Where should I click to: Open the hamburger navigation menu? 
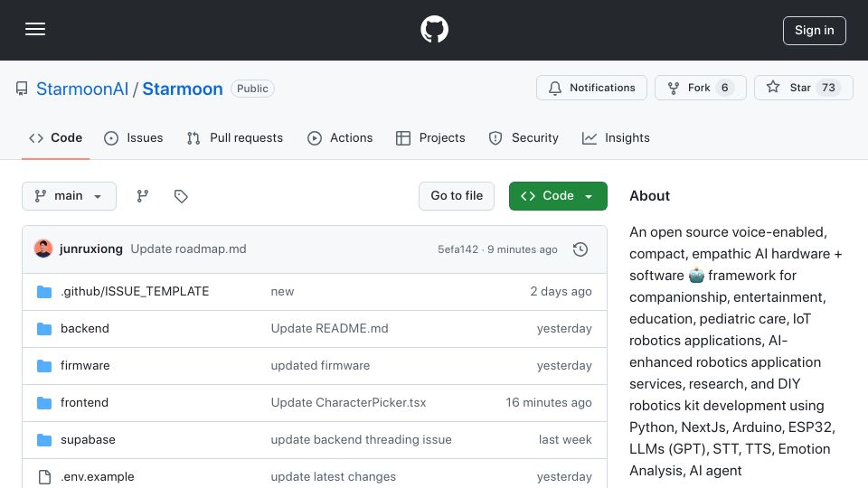(x=35, y=29)
